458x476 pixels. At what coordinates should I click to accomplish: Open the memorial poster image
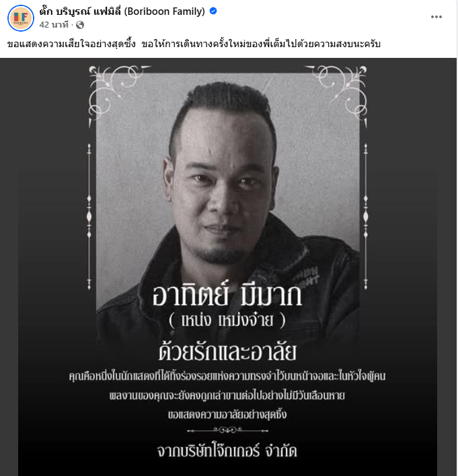click(228, 267)
